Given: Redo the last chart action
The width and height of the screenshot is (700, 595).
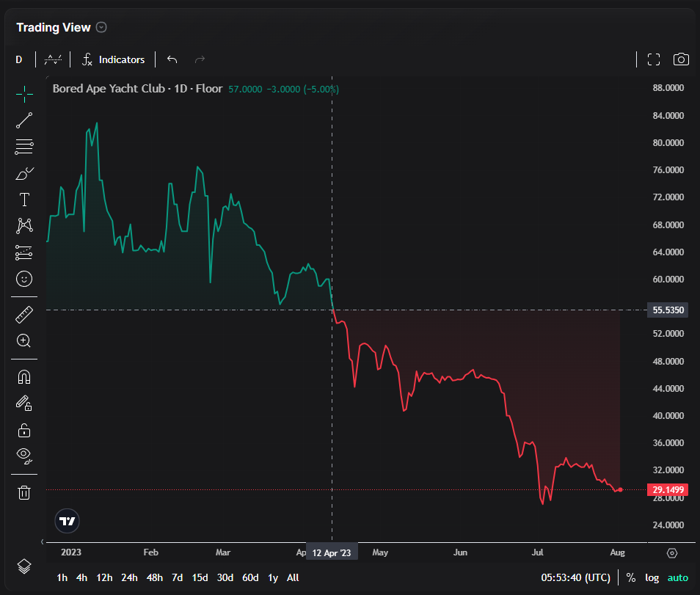Looking at the screenshot, I should (200, 59).
